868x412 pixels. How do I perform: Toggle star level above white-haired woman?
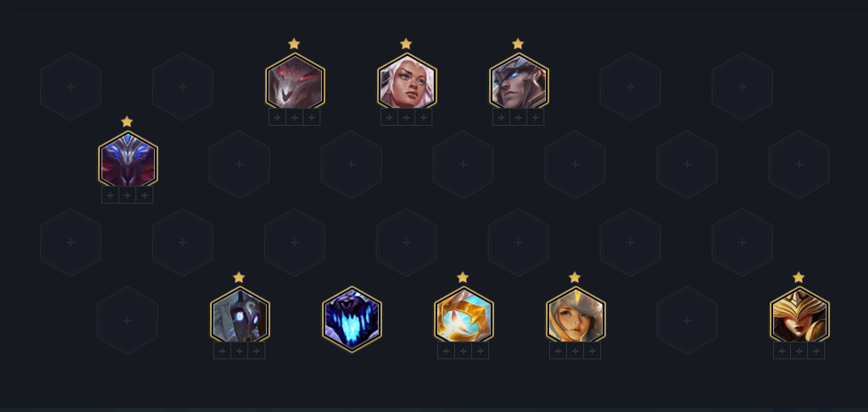[406, 44]
